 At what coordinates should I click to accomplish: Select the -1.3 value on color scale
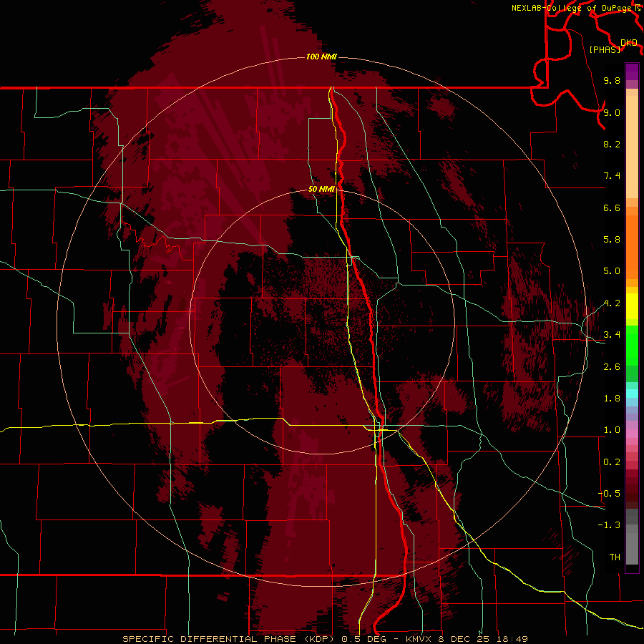[x=609, y=525]
